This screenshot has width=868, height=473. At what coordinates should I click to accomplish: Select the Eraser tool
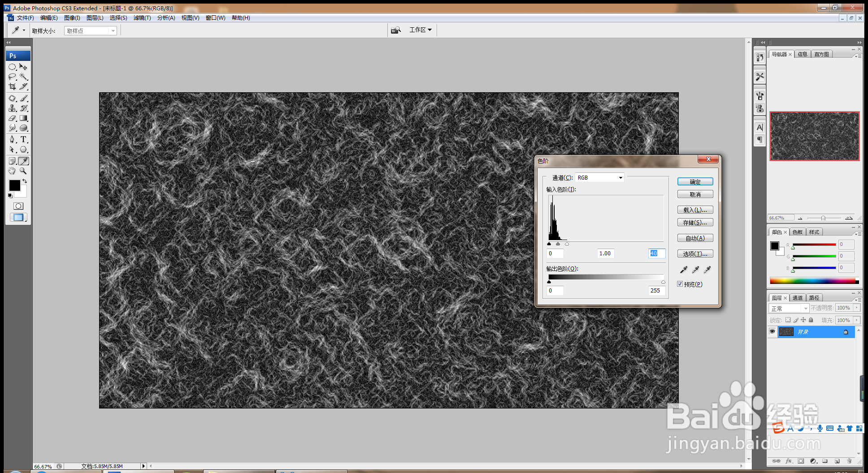point(13,118)
